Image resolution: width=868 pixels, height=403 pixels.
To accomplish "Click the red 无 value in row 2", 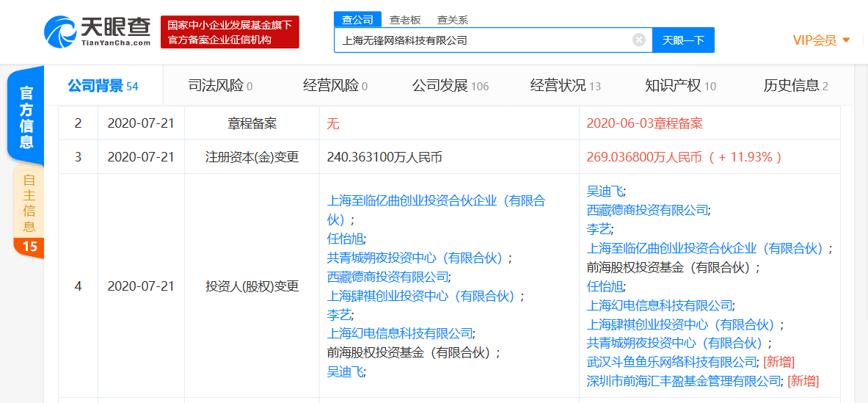I will 332,123.
